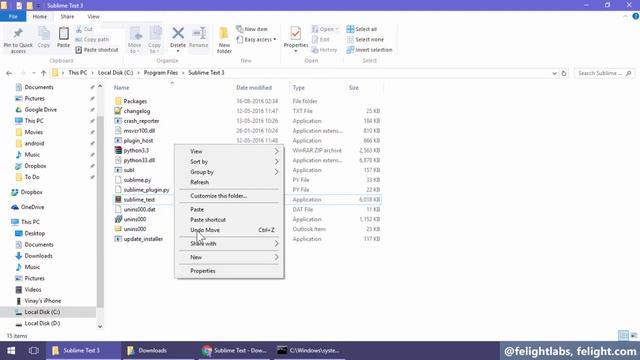Open Sort by submenu
640x360 pixels.
[x=229, y=162]
